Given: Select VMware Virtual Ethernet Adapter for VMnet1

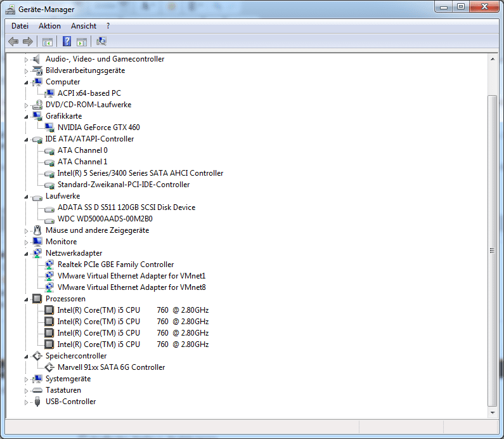Looking at the screenshot, I should pos(131,276).
